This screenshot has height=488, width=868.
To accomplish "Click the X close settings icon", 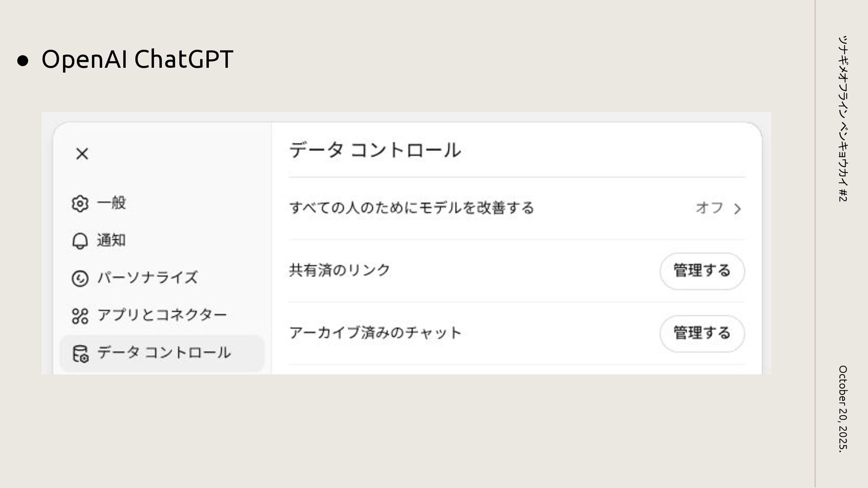I will (82, 154).
